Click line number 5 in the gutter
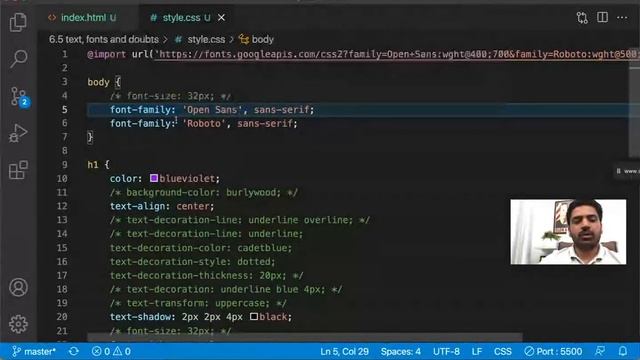The image size is (640, 360). [x=64, y=109]
